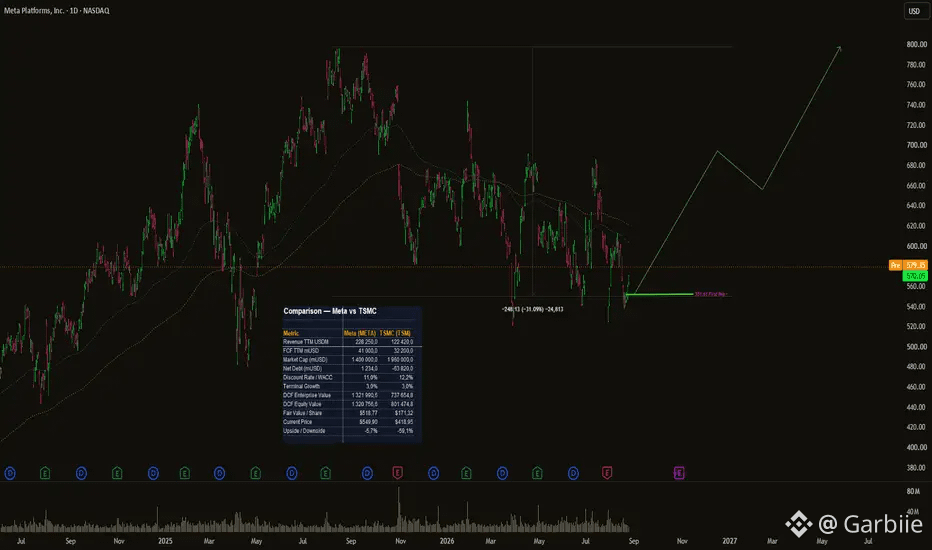Click the red E marker beneath the tallest volume bar
932x550 pixels.
pos(398,473)
